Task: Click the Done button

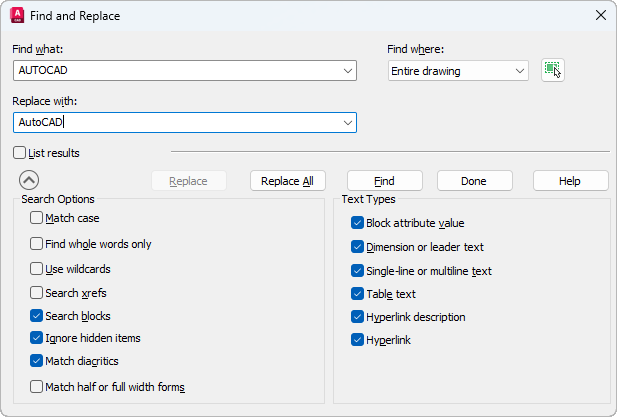Action: point(474,181)
